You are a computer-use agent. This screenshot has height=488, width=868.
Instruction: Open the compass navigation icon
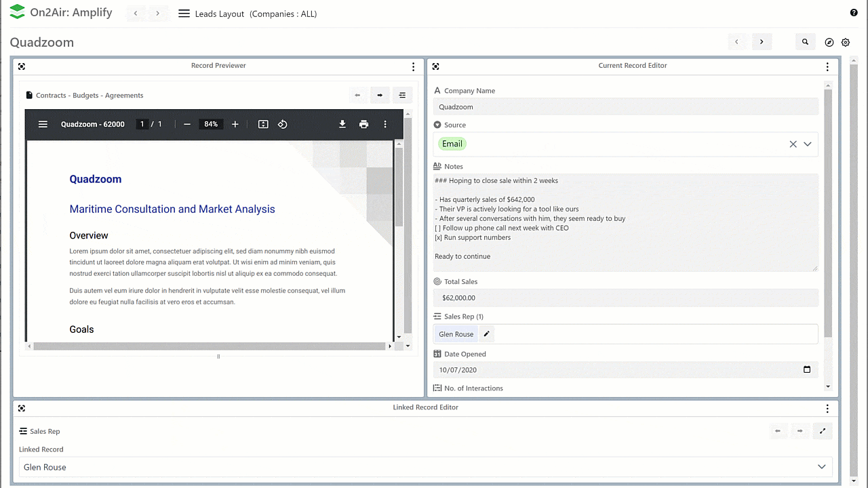click(x=829, y=42)
